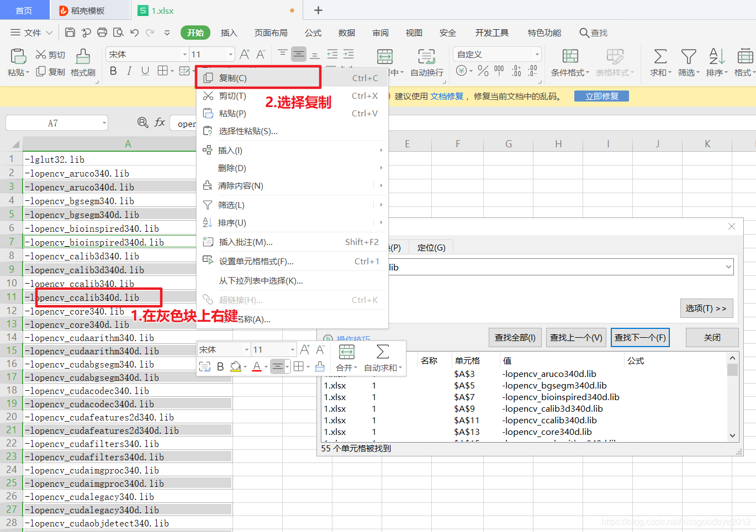Choose 清除内容(N) in context menu

click(x=293, y=185)
